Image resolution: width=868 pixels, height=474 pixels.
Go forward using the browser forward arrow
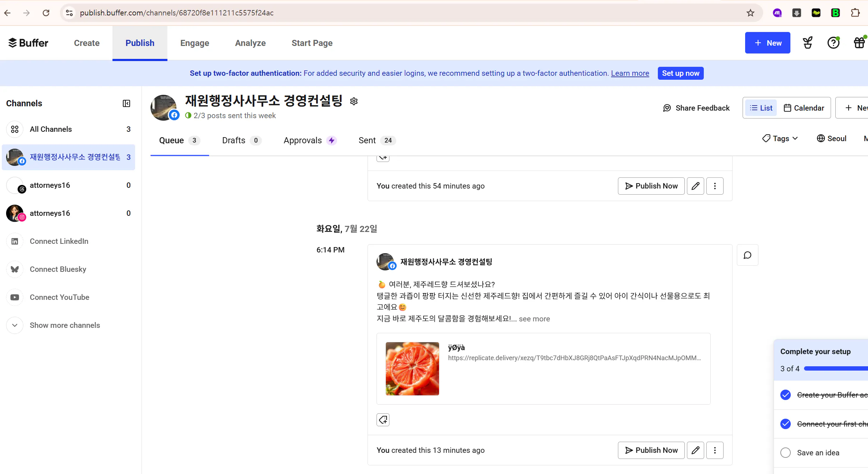[x=27, y=13]
